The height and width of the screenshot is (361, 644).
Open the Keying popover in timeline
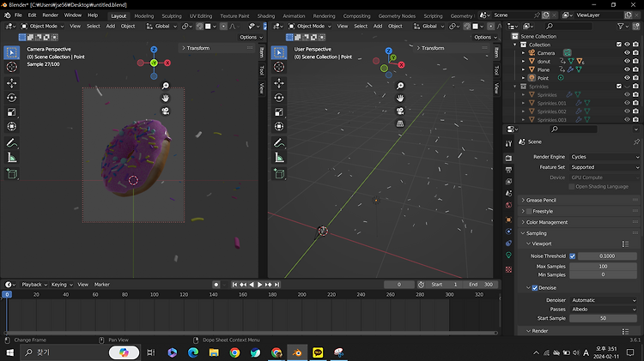[x=62, y=285]
